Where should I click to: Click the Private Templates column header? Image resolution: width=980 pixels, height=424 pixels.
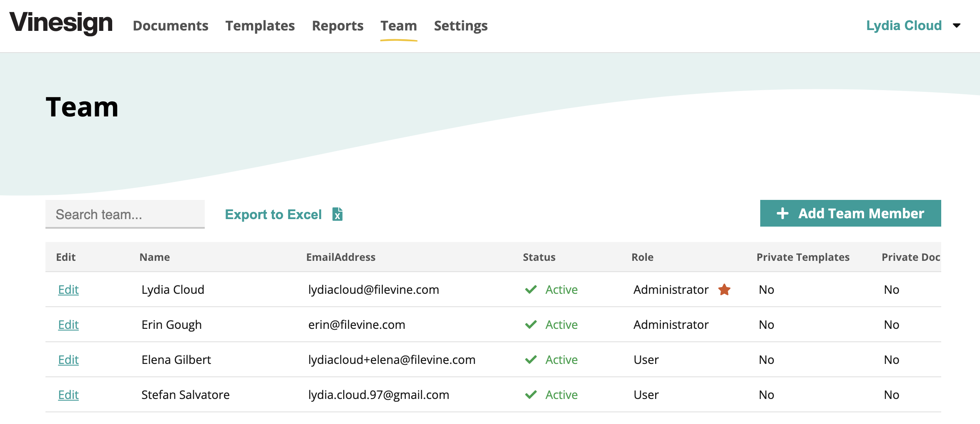(x=803, y=257)
